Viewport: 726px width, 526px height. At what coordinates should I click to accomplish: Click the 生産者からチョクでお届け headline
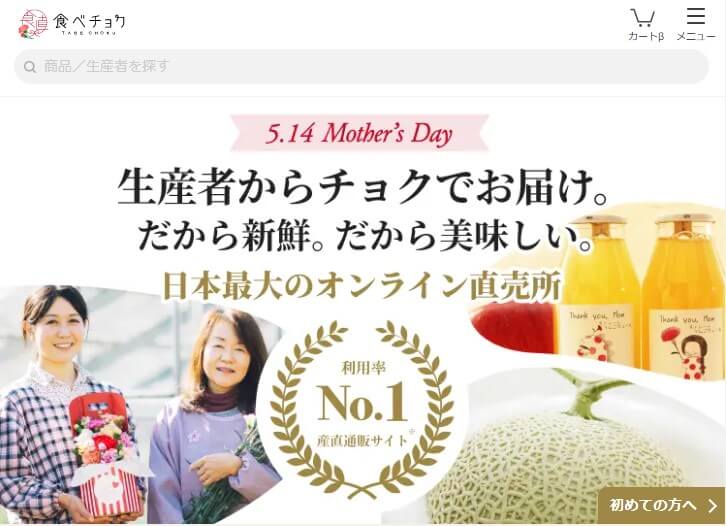tap(363, 188)
